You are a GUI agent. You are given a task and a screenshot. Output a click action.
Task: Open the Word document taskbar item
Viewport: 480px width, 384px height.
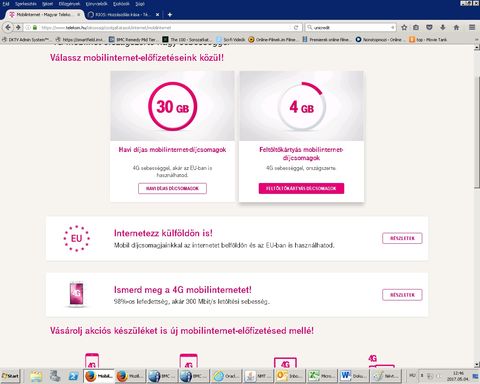click(353, 376)
